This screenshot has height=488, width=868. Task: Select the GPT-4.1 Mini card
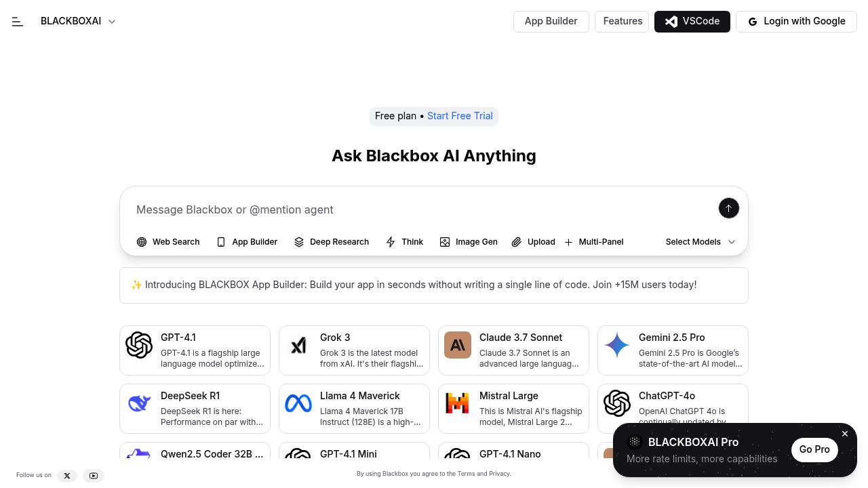(x=354, y=451)
